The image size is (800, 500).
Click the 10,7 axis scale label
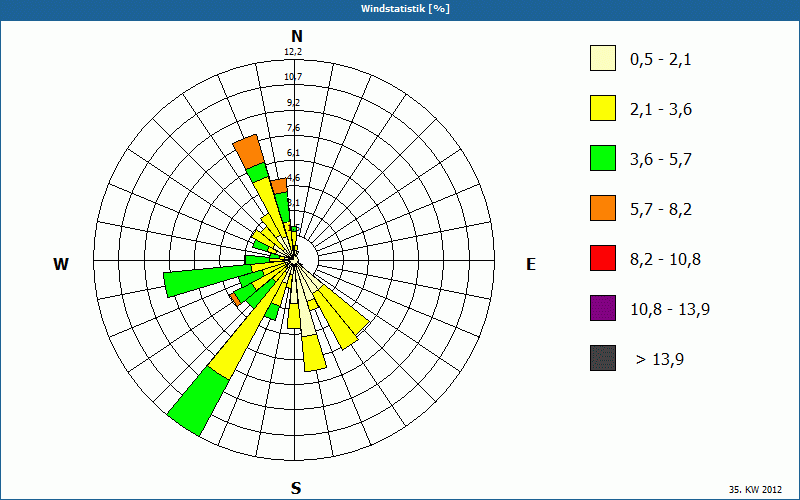tap(293, 77)
